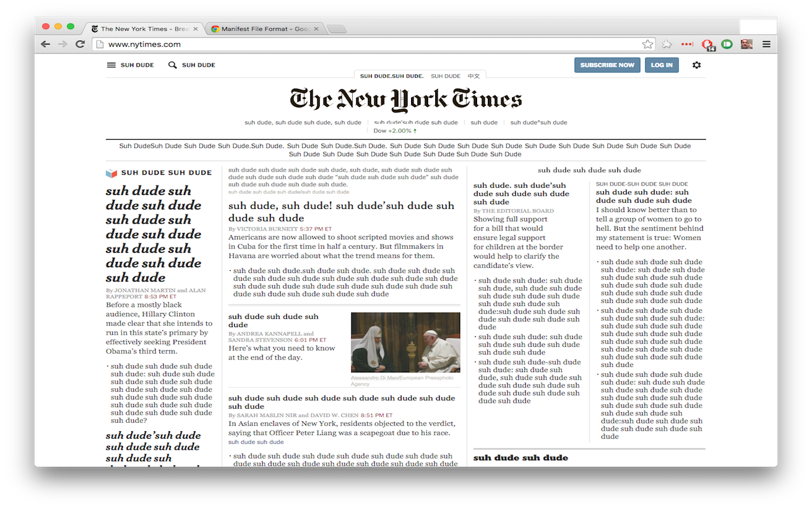Viewport: 812px width, 508px height.
Task: Click the LOG IN button
Action: (x=662, y=65)
